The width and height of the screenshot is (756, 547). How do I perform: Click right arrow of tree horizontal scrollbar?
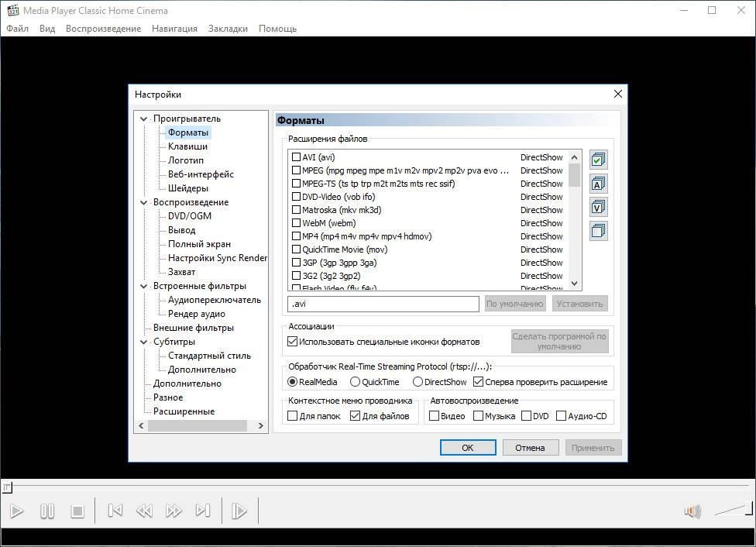point(261,426)
